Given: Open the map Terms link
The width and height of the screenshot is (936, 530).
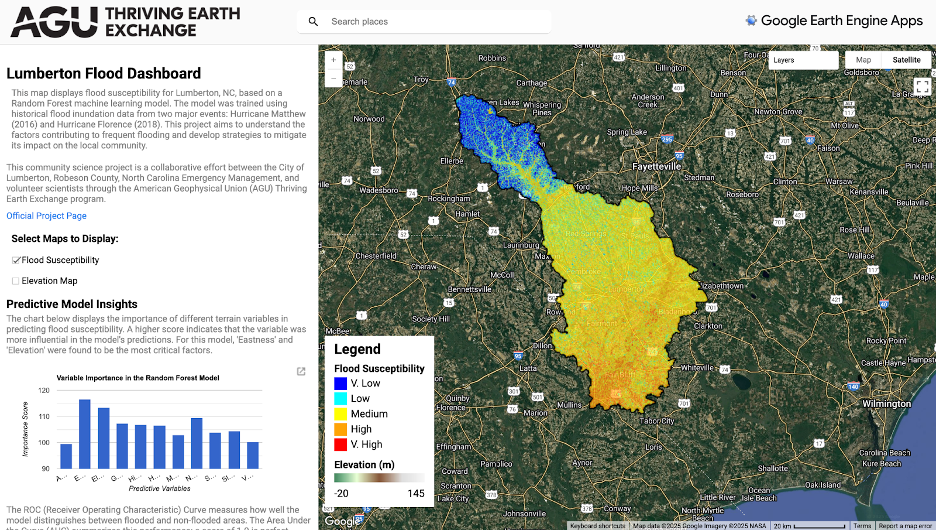Looking at the screenshot, I should click(861, 525).
